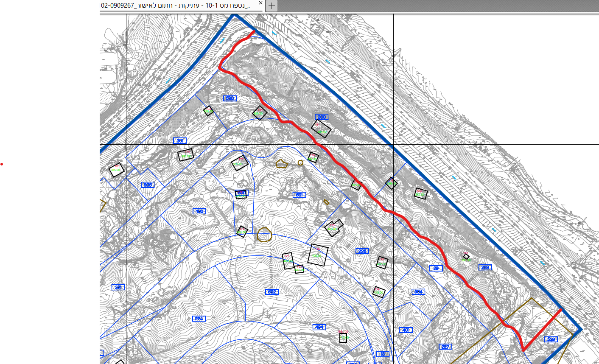Select the 102-0909267 document tab

(182, 6)
